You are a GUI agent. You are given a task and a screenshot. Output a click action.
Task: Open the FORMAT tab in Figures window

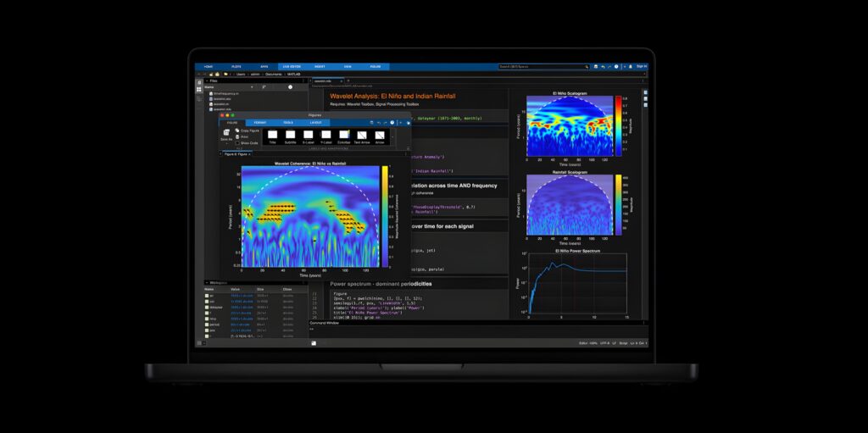259,123
